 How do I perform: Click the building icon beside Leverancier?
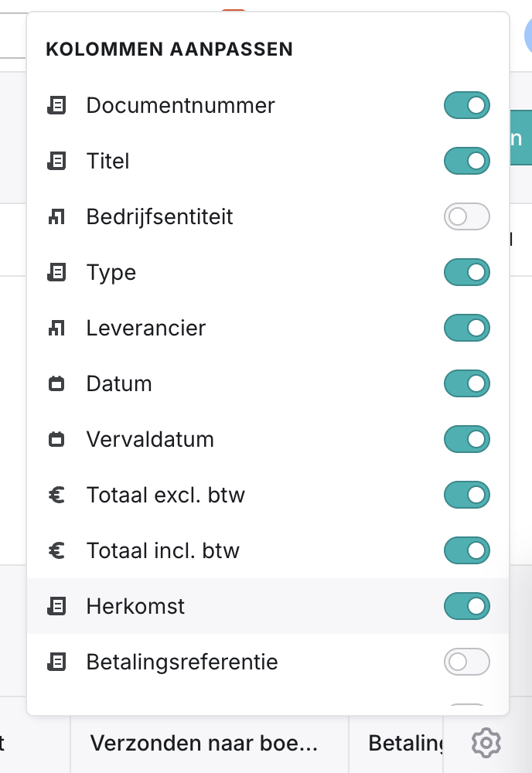[x=56, y=329]
